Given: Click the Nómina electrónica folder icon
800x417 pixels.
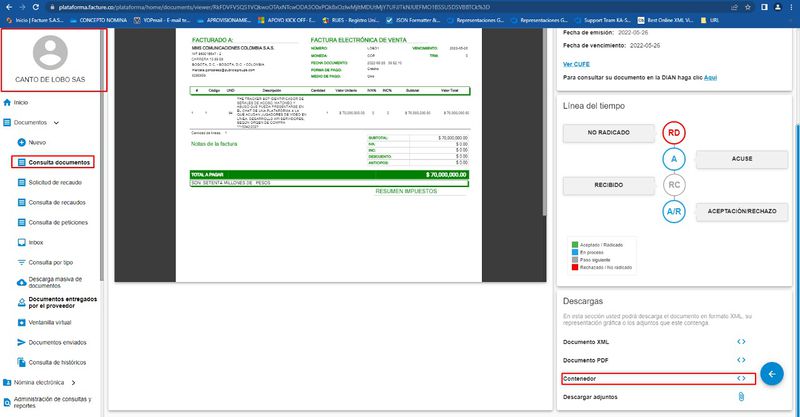Looking at the screenshot, I should point(7,382).
